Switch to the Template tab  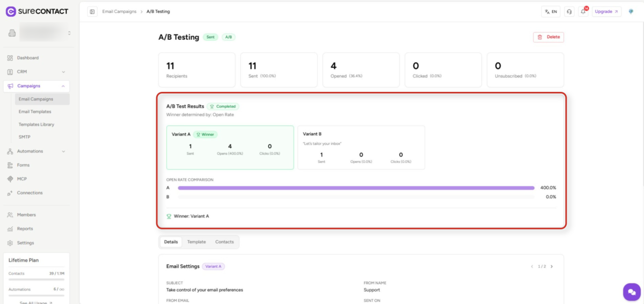pos(196,242)
